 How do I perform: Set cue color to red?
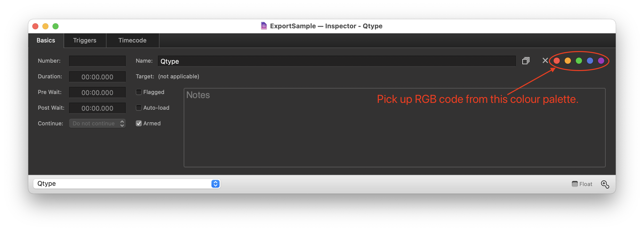557,60
